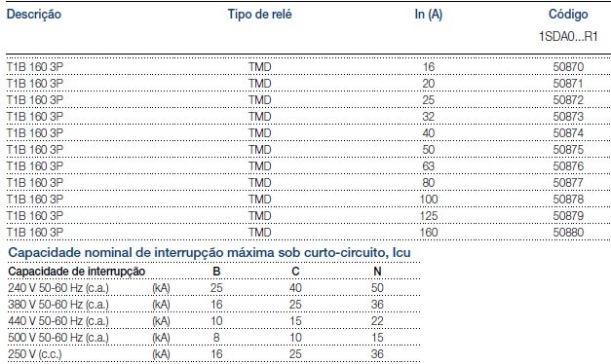
Task: Click the 440 V 50-60 Hz row label
Action: tap(58, 321)
